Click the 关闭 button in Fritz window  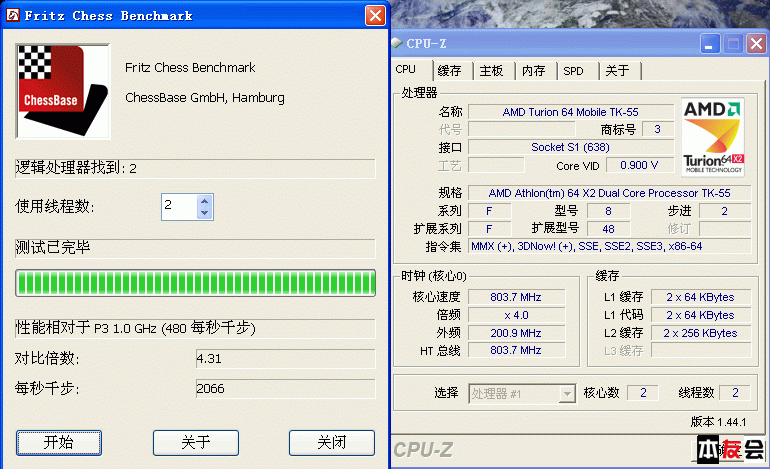click(332, 442)
